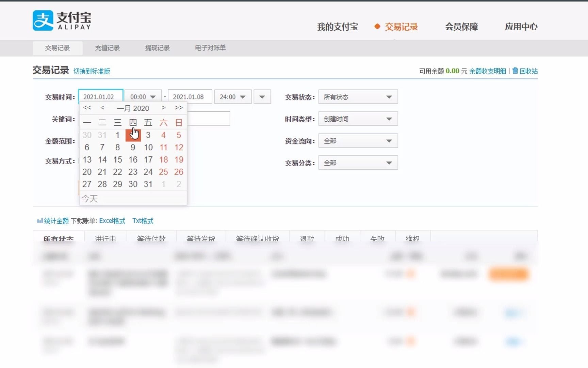Viewport: 588px width, 368px height.
Task: Open the 资金流向 全部 dropdown
Action: 358,141
